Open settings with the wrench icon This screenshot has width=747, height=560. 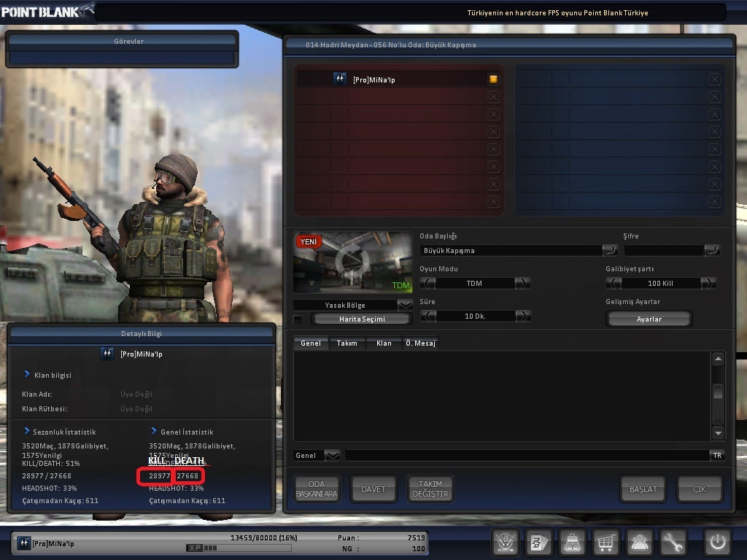[x=672, y=542]
